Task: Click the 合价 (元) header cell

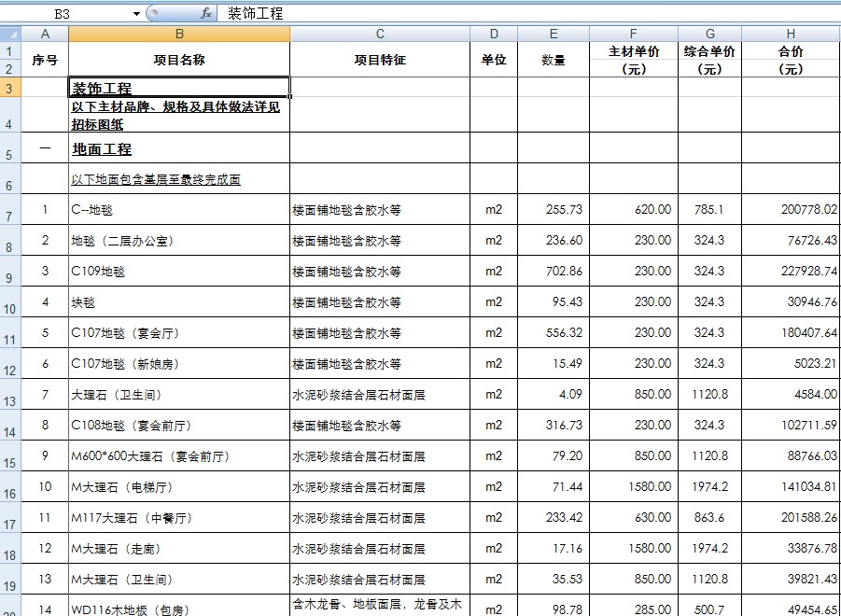Action: tap(792, 60)
